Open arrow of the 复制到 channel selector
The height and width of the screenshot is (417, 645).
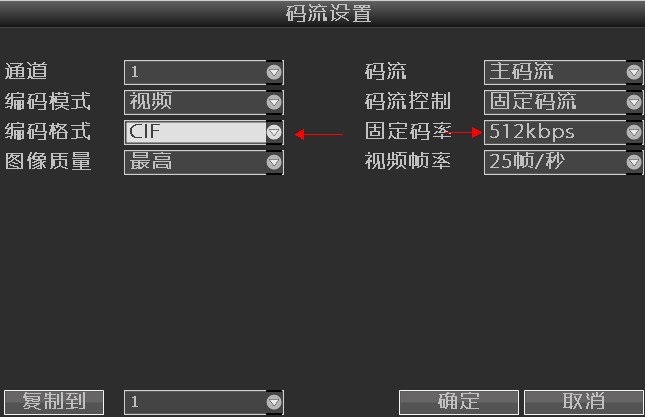(274, 402)
